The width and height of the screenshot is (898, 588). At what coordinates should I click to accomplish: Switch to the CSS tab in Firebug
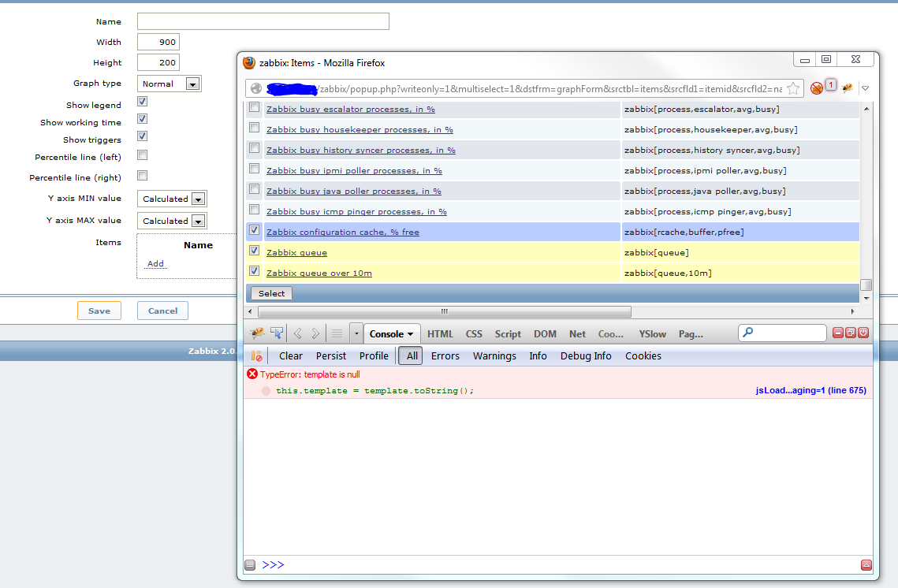(474, 333)
